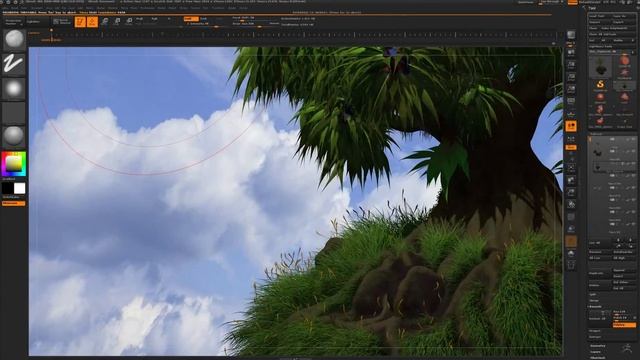Select the large tree tool thumbnail
Screen dimensions: 640x360
click(600, 66)
